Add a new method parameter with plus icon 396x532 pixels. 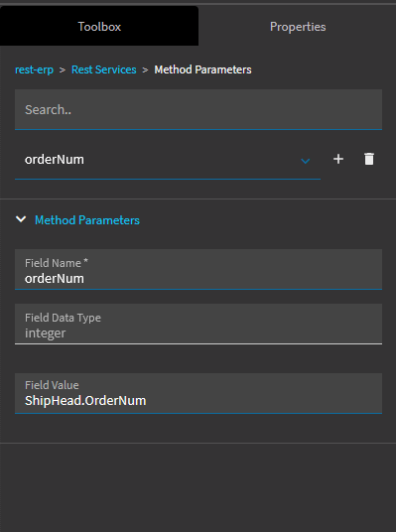point(338,159)
